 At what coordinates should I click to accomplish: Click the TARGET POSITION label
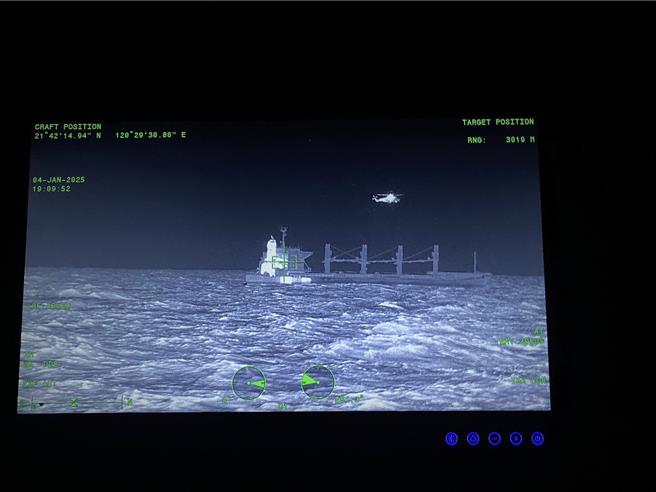498,122
